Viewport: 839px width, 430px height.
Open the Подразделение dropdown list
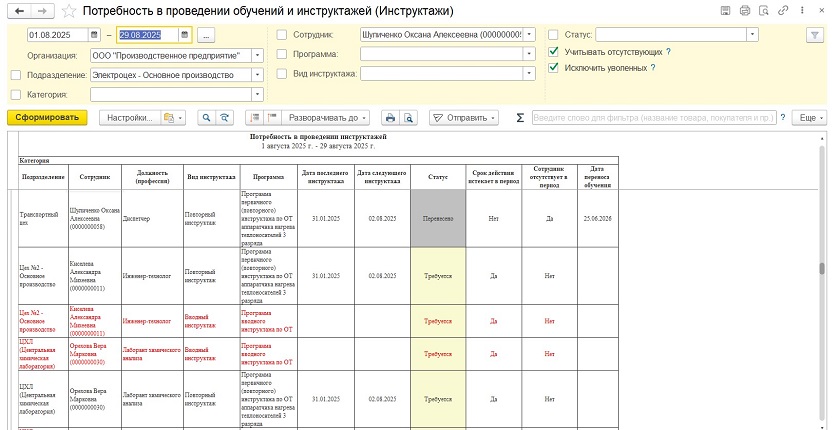258,75
